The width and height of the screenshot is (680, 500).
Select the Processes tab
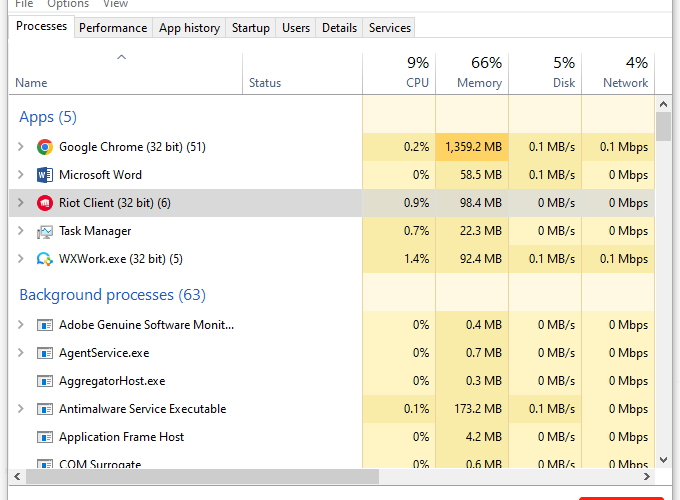(42, 26)
